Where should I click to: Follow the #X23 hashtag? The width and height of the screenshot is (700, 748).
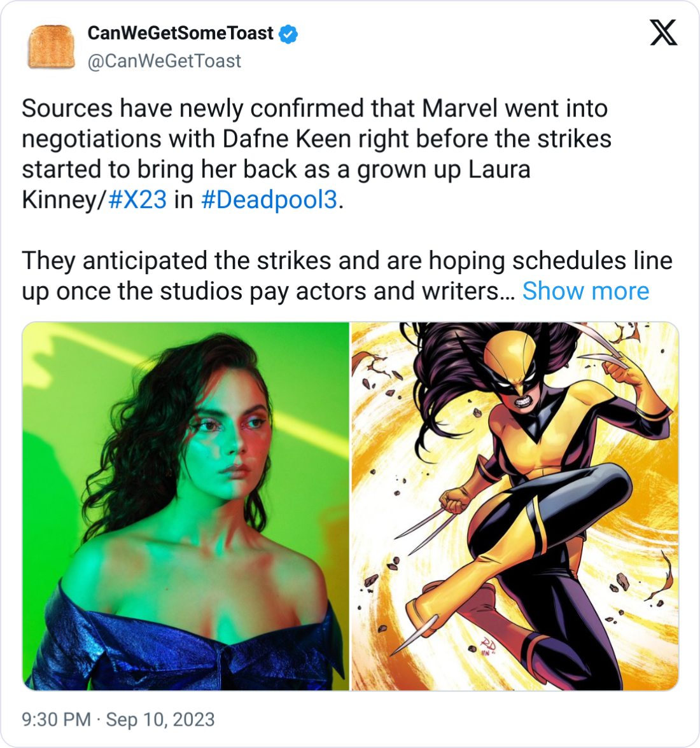(137, 200)
